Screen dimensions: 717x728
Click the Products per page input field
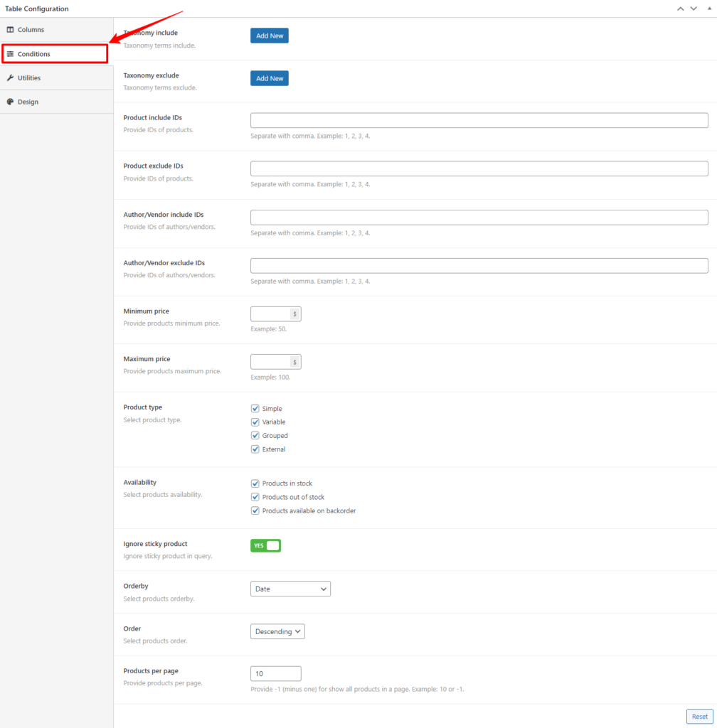[275, 673]
